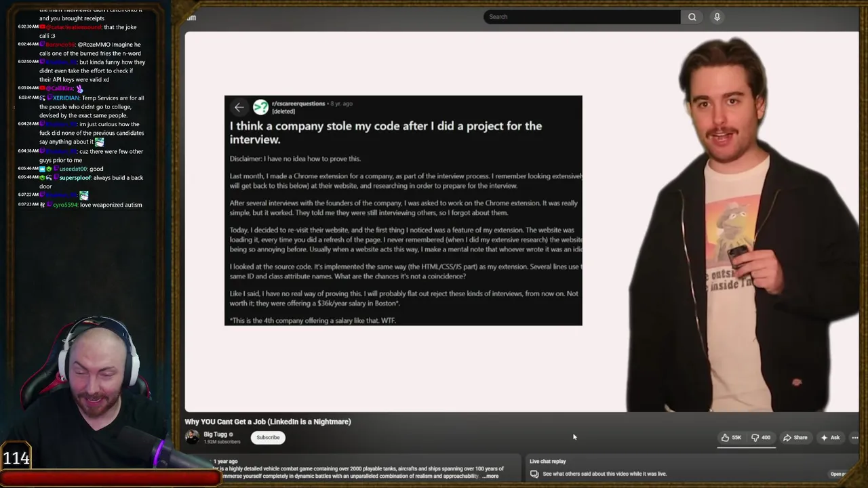Open the Ask AI button
Screen dimensions: 868x488
830,438
